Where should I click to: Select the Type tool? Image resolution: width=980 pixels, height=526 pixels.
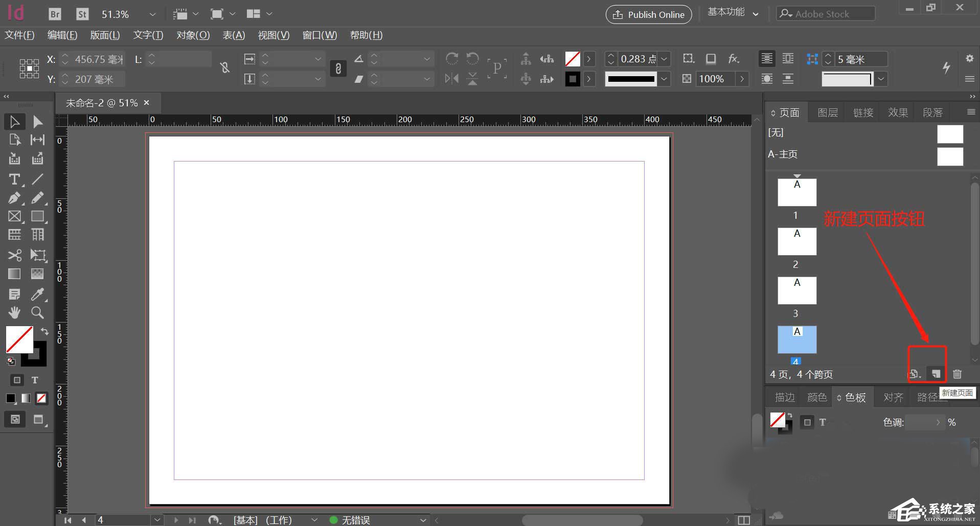(x=14, y=179)
